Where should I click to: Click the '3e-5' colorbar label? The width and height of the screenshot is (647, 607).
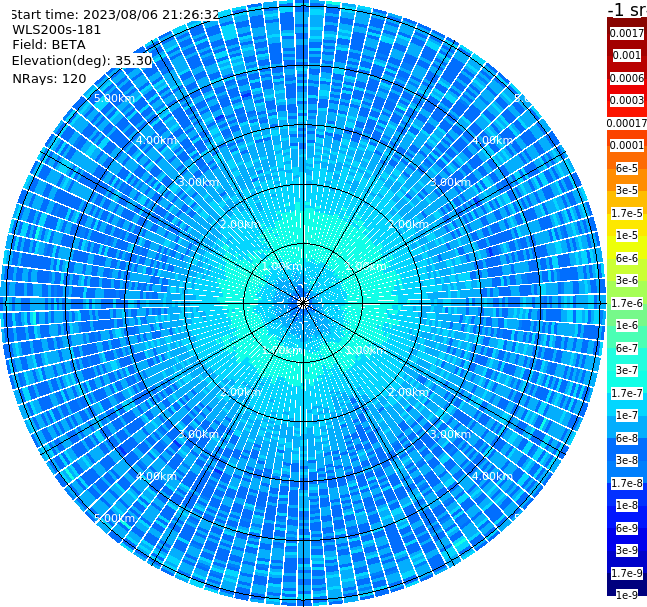point(627,190)
